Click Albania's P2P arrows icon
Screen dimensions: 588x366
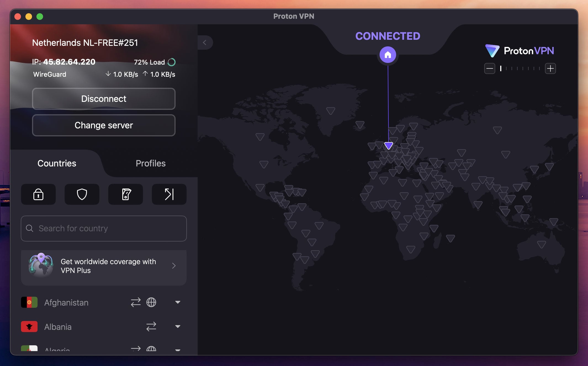point(151,327)
